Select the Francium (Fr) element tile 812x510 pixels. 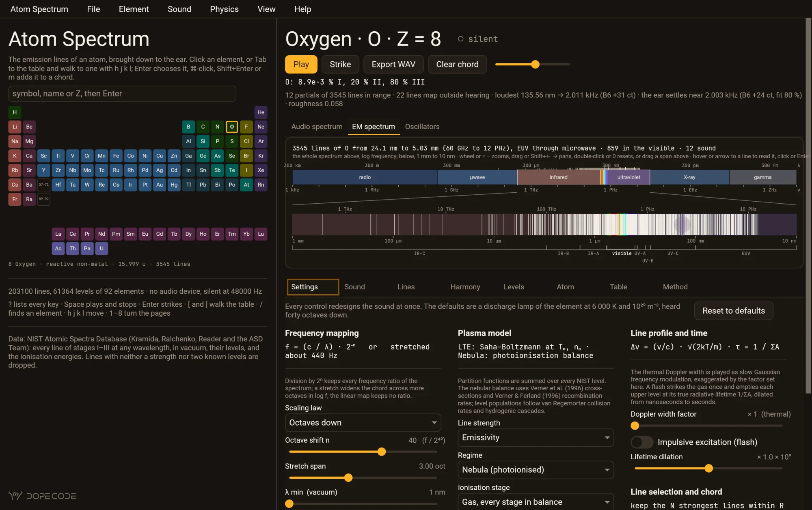click(x=15, y=199)
